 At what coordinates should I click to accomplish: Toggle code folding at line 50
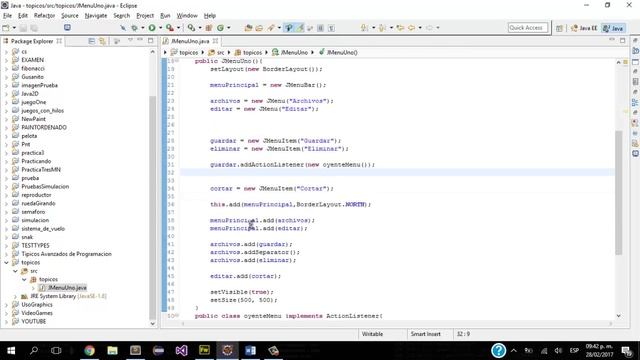point(177,316)
